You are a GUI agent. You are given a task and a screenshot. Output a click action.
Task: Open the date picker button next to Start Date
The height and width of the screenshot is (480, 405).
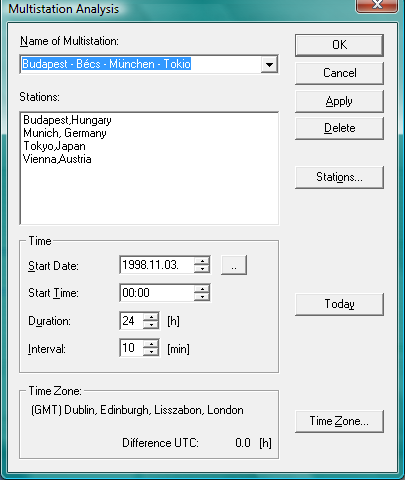click(234, 265)
